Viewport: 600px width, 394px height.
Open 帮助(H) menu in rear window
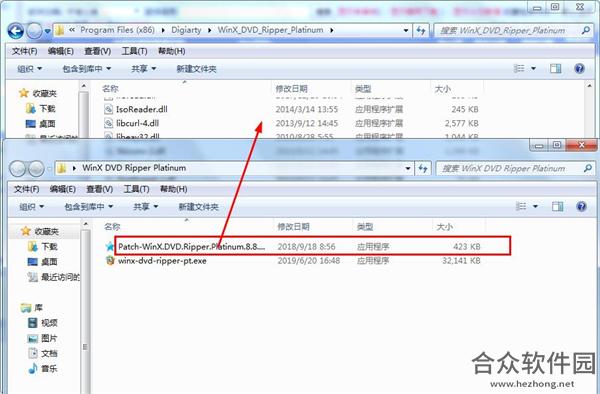[171, 51]
